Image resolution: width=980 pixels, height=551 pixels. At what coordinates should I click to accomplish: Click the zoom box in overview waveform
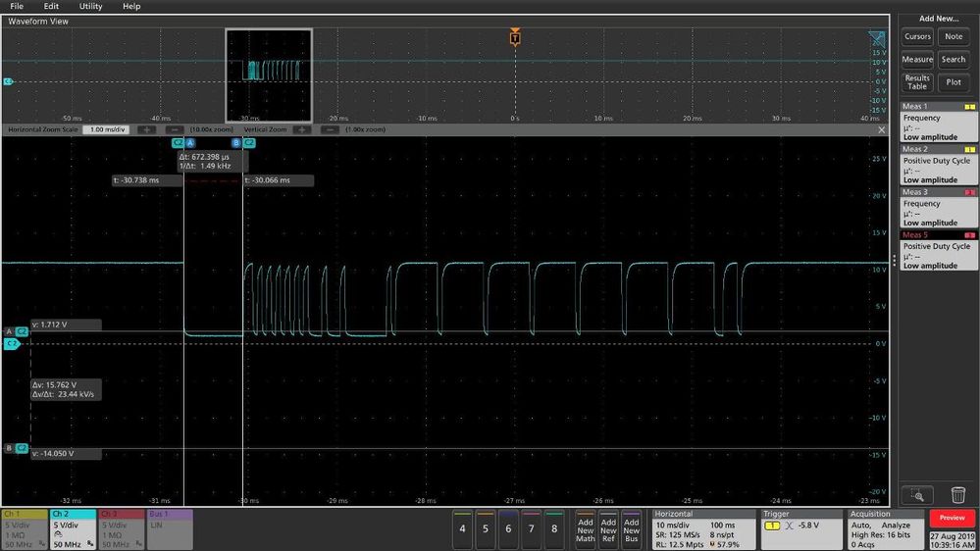269,75
